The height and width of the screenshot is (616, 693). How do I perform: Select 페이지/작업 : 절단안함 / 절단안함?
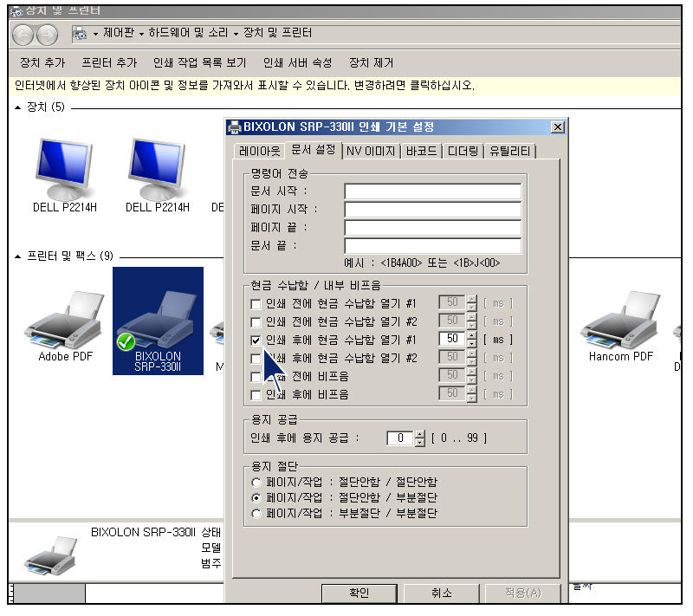pyautogui.click(x=256, y=482)
